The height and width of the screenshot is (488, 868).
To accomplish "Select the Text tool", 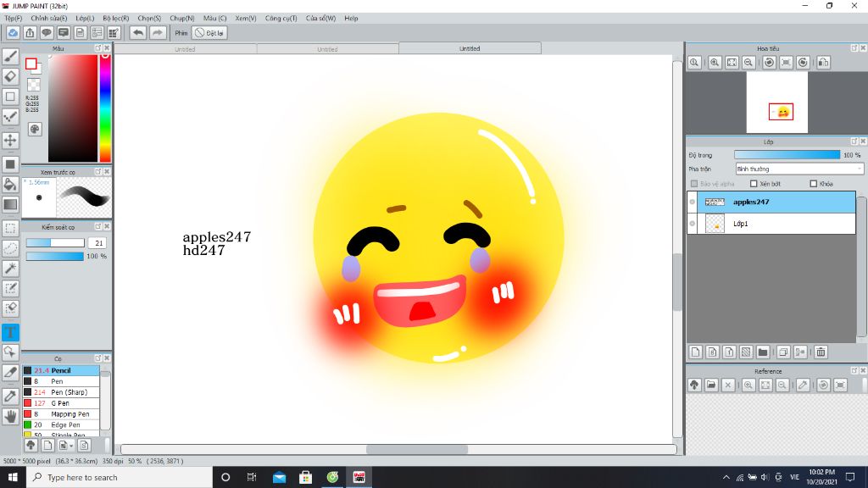I will click(10, 332).
